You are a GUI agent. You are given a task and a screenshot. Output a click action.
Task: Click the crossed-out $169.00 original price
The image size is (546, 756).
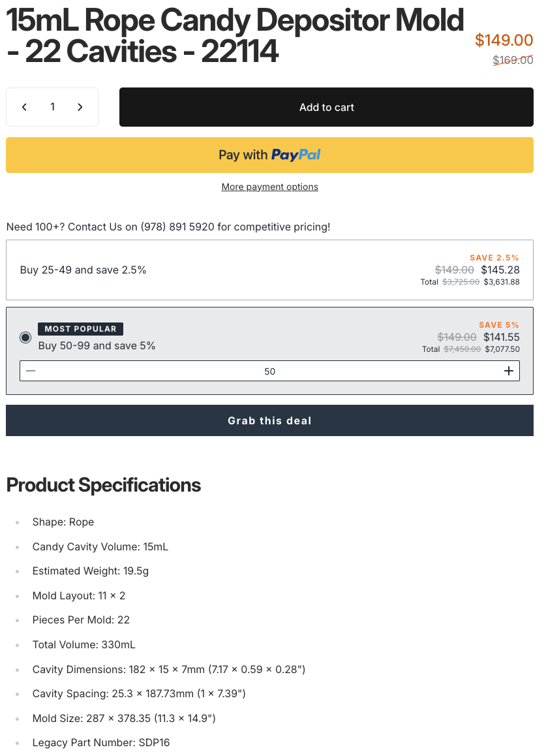[x=513, y=60]
